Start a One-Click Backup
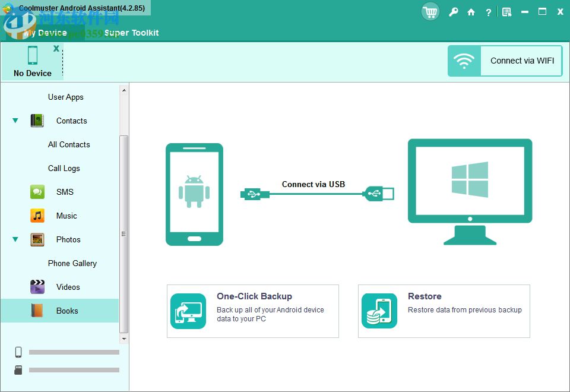 click(x=252, y=311)
